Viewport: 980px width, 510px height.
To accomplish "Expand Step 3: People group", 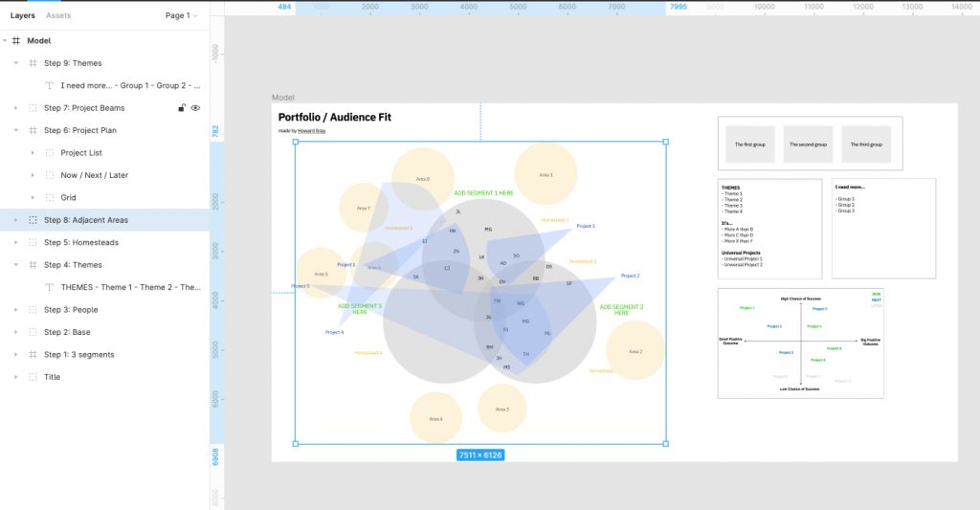I will (16, 310).
